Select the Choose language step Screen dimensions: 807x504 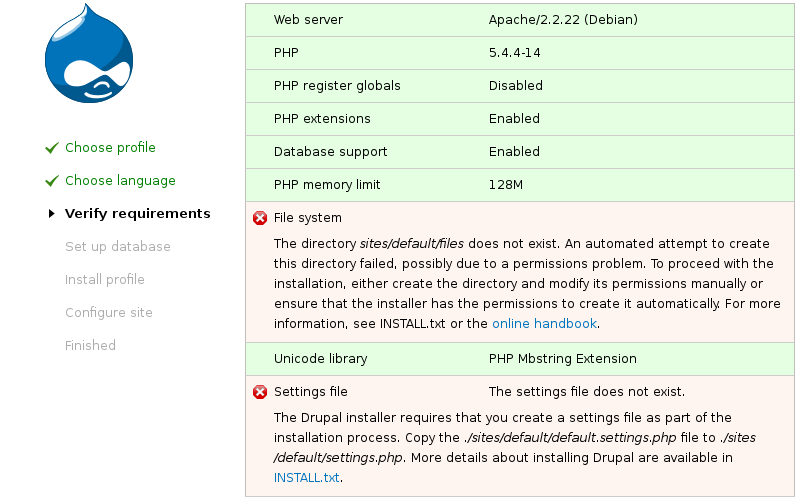tap(120, 181)
